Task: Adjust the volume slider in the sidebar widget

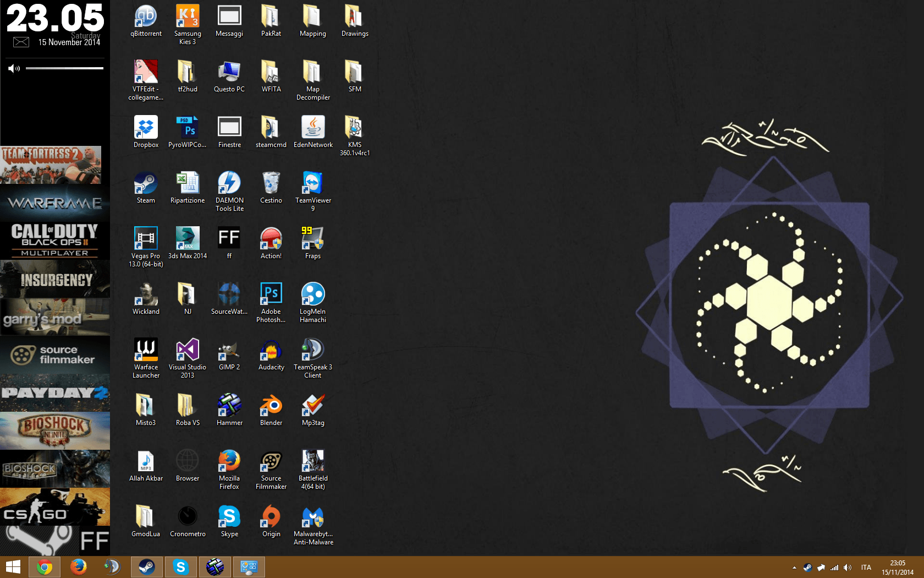Action: coord(64,68)
